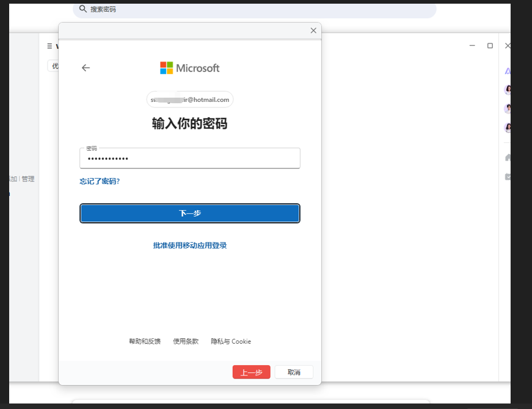Open the 帮助和反馈 footer link
The width and height of the screenshot is (532, 409).
pyautogui.click(x=145, y=341)
